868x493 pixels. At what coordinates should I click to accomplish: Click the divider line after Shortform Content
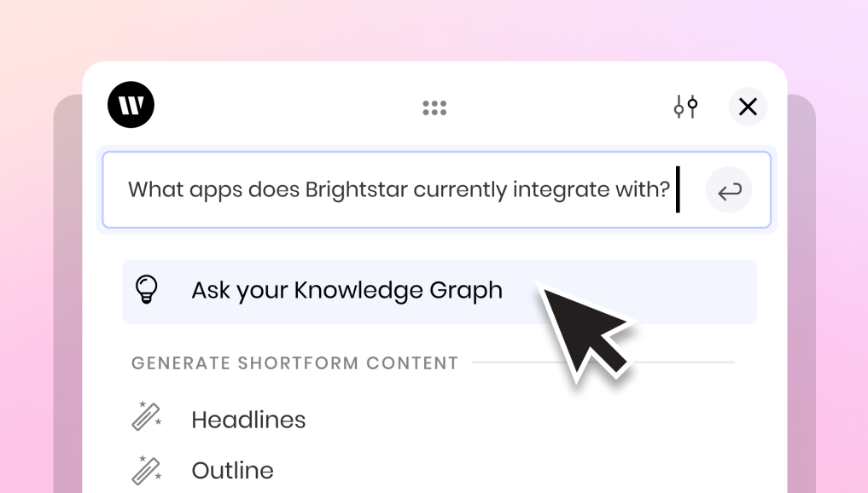pyautogui.click(x=603, y=362)
